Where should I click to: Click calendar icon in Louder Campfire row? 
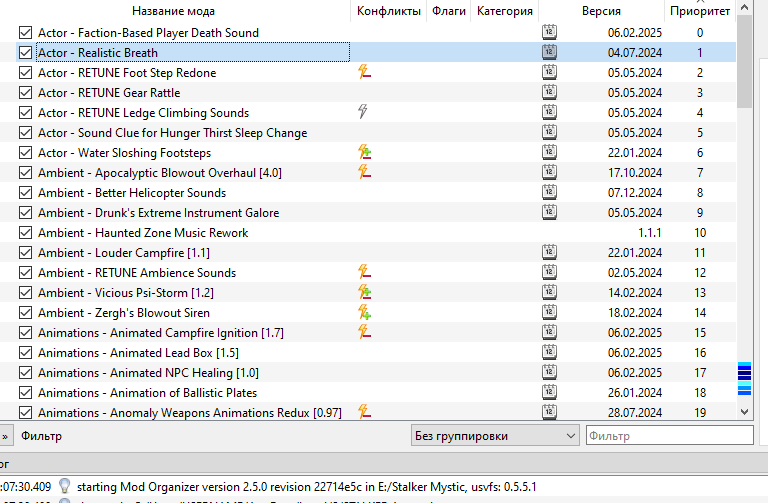point(549,252)
